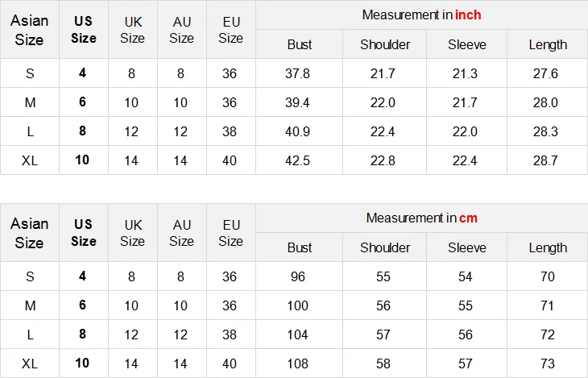Click the 73 length cell
This screenshot has height=378, width=588.
[x=547, y=363]
